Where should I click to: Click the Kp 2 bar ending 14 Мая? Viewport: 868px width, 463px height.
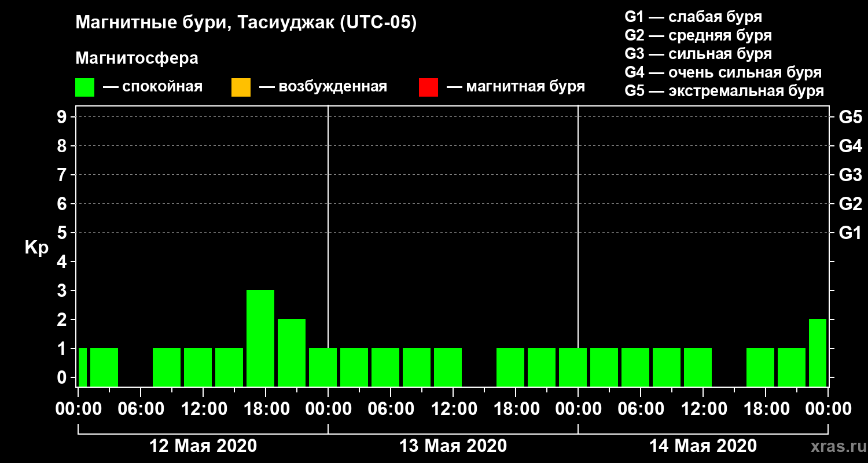pos(818,352)
